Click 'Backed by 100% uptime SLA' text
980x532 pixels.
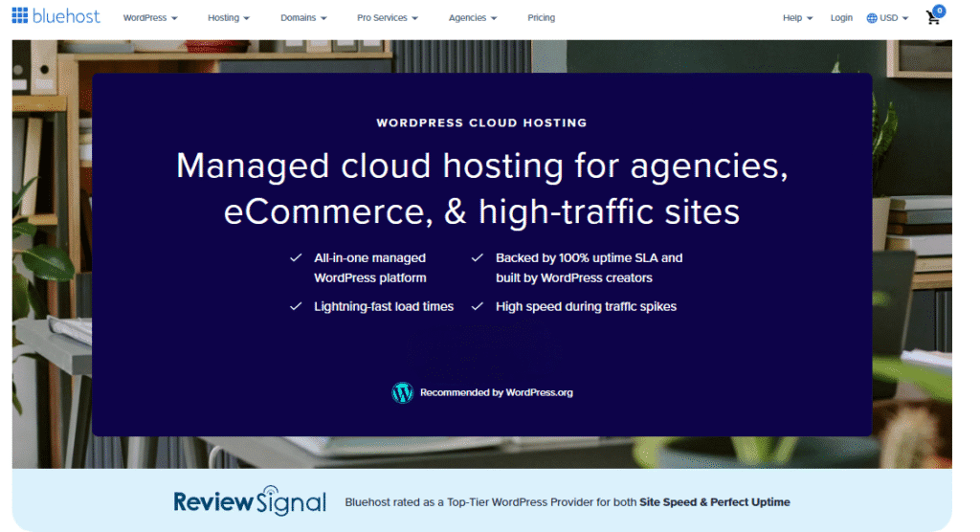click(590, 268)
